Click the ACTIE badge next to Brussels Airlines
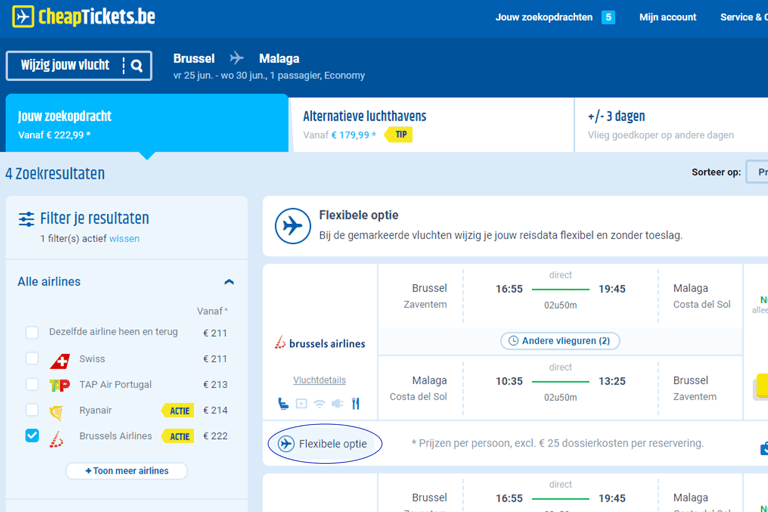Viewport: 768px width, 512px height. point(178,436)
